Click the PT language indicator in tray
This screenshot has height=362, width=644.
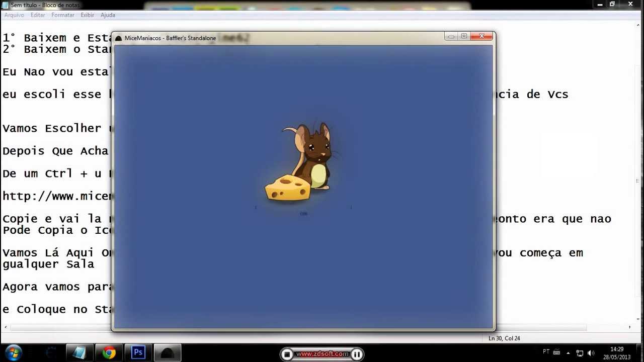546,352
